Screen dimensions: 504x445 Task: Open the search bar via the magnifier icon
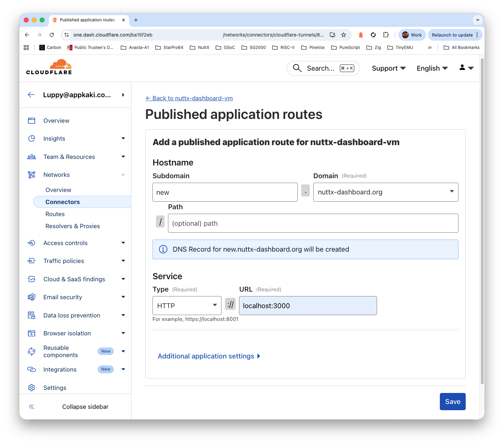(297, 68)
